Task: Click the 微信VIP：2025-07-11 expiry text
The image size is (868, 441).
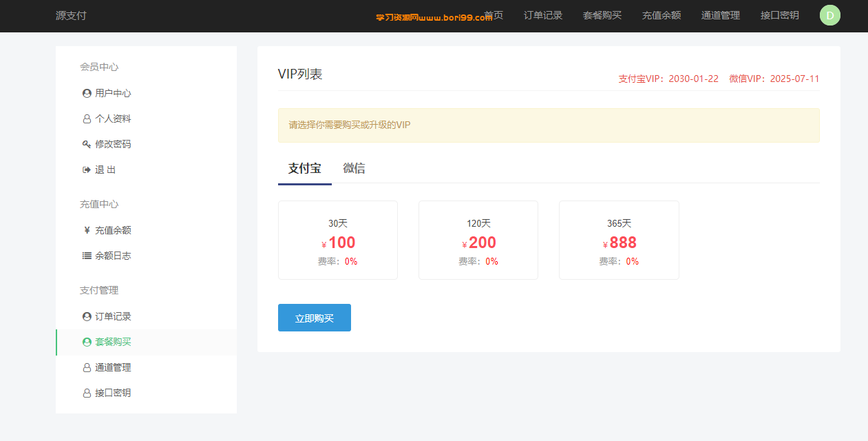Action: pyautogui.click(x=774, y=79)
